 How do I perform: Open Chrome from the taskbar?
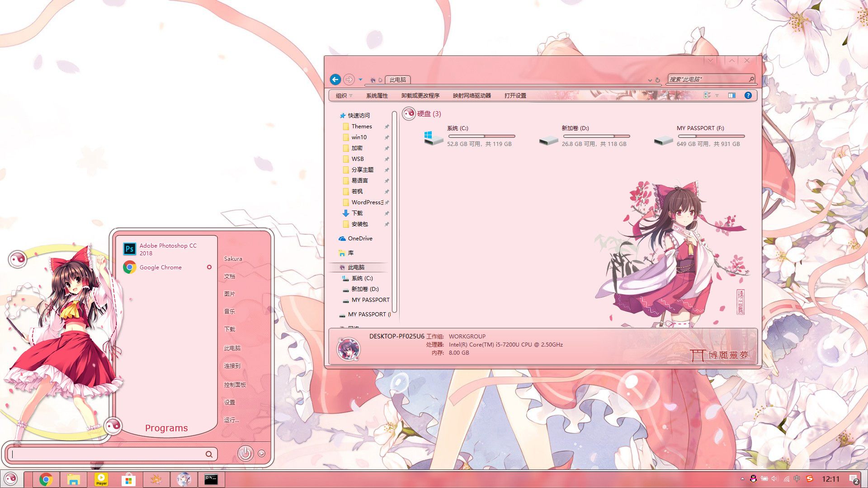click(x=46, y=479)
